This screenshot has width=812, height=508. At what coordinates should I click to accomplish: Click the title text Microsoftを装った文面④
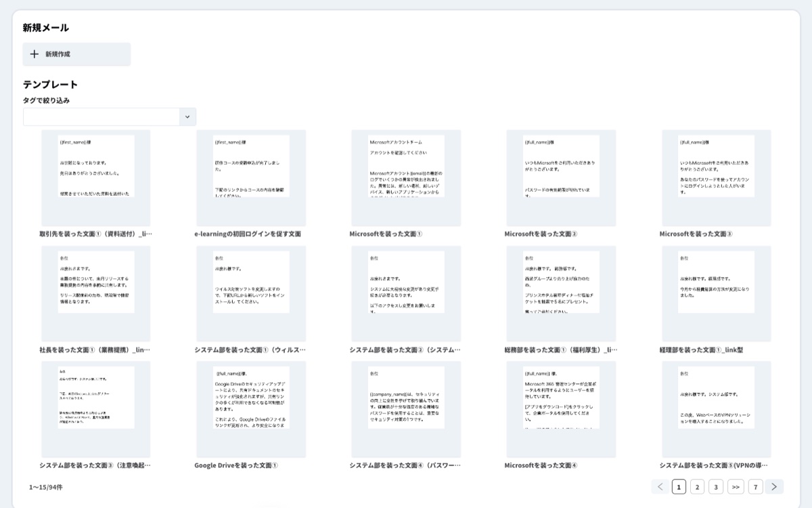[541, 465]
